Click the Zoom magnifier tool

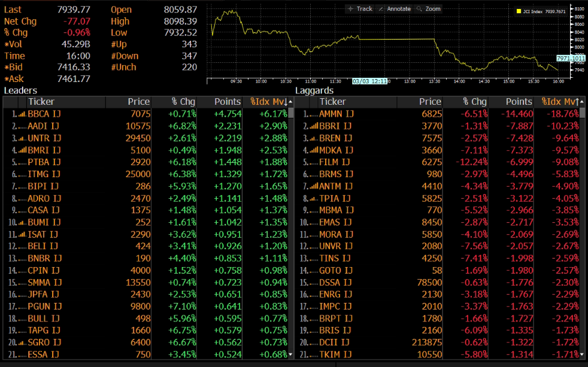click(429, 9)
